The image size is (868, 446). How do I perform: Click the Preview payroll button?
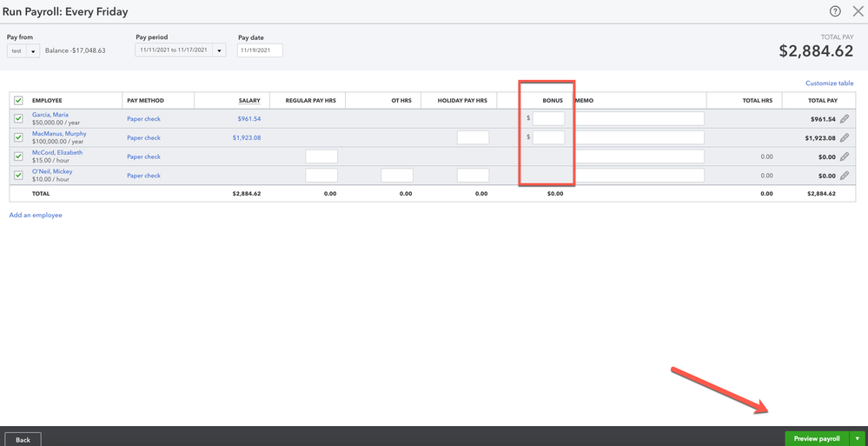(x=816, y=439)
